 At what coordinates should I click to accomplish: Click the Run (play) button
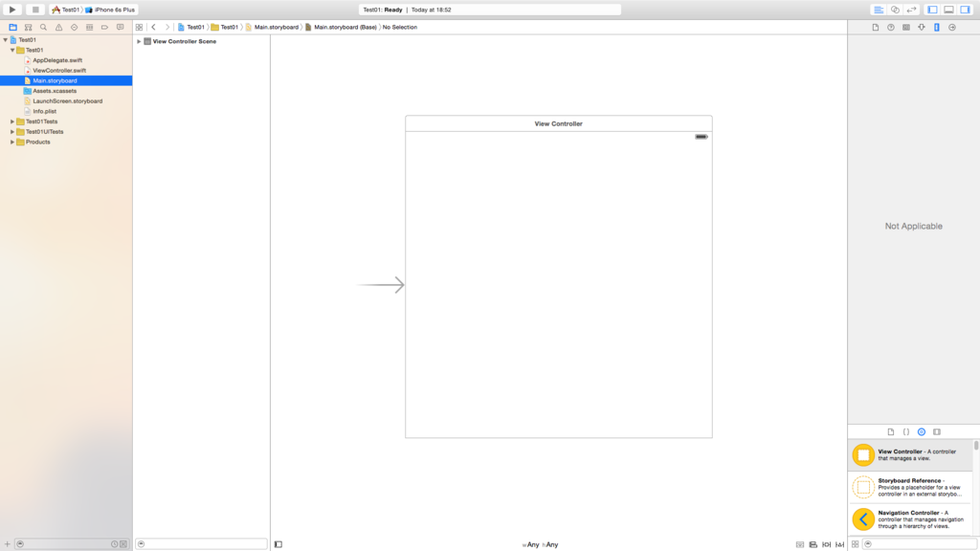[x=11, y=10]
